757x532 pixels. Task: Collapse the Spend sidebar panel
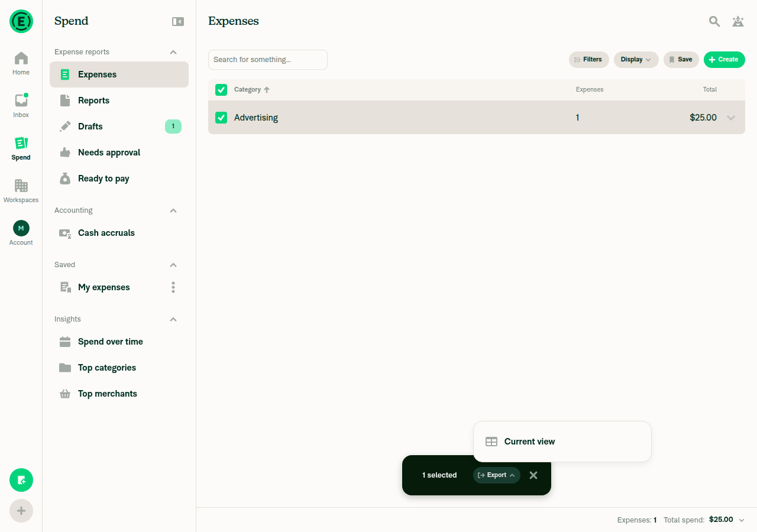[x=178, y=21]
